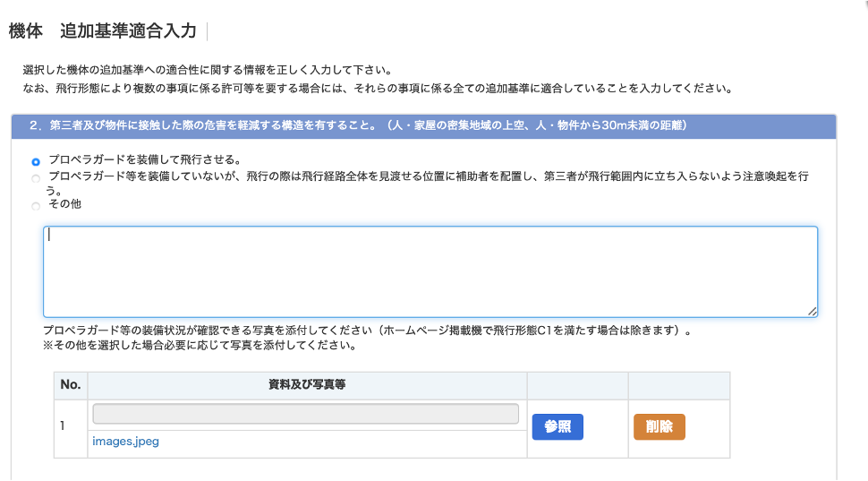Screen dimensions: 868x481
Task: Click the その他 label text
Action: point(66,203)
